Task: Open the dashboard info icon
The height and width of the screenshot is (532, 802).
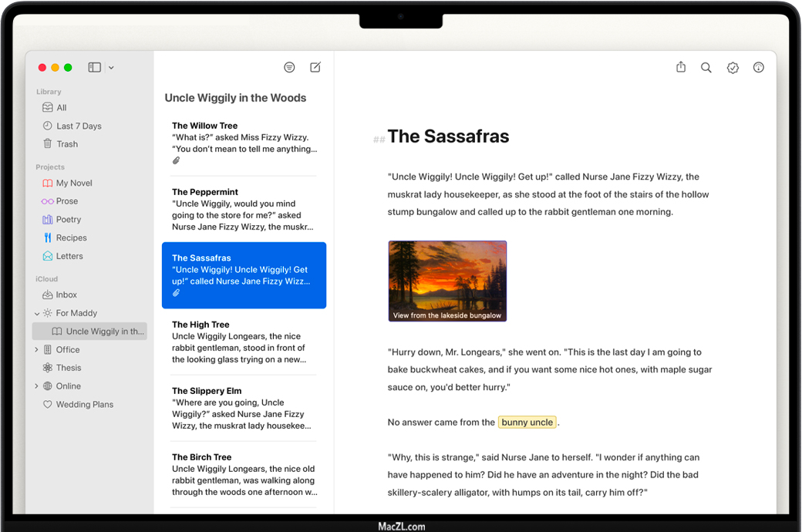Action: (x=759, y=68)
